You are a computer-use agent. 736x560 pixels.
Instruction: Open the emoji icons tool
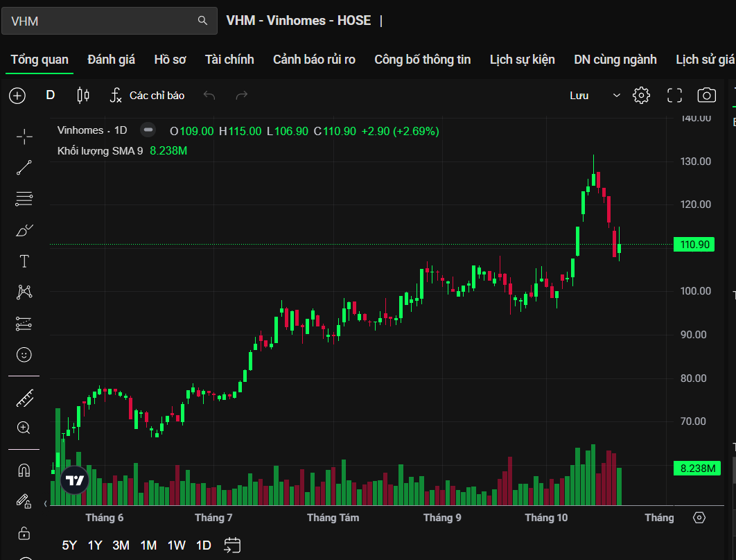pos(24,355)
